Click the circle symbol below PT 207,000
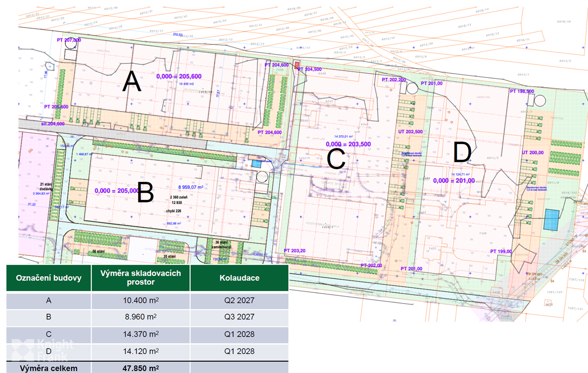Viewport: 588px width, 373px height. click(x=70, y=54)
